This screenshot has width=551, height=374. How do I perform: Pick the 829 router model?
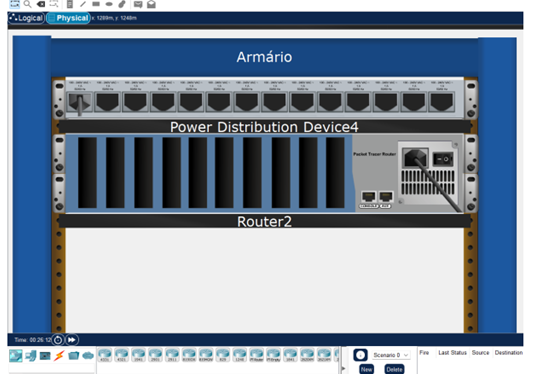pos(223,355)
